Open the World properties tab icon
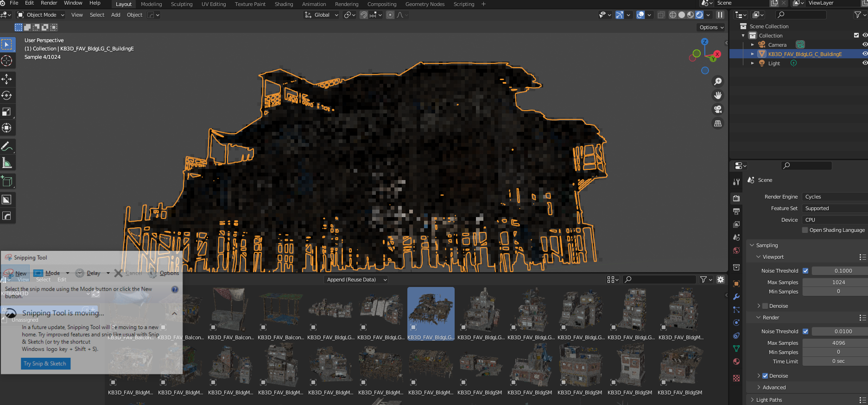Image resolution: width=868 pixels, height=405 pixels. tap(736, 250)
